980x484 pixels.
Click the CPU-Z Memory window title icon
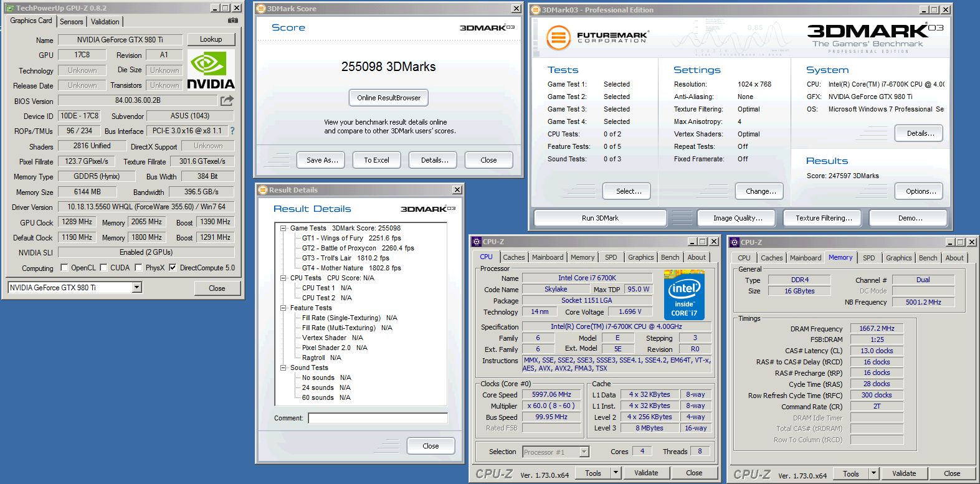click(735, 242)
